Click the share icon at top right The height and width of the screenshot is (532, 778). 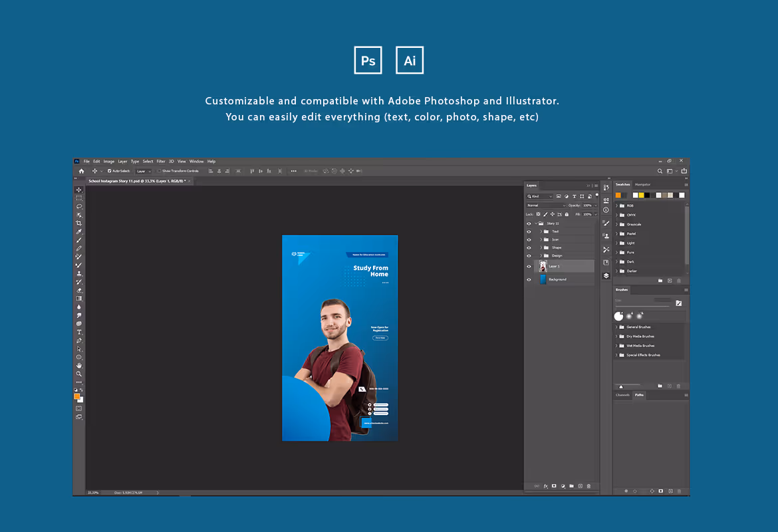[684, 171]
